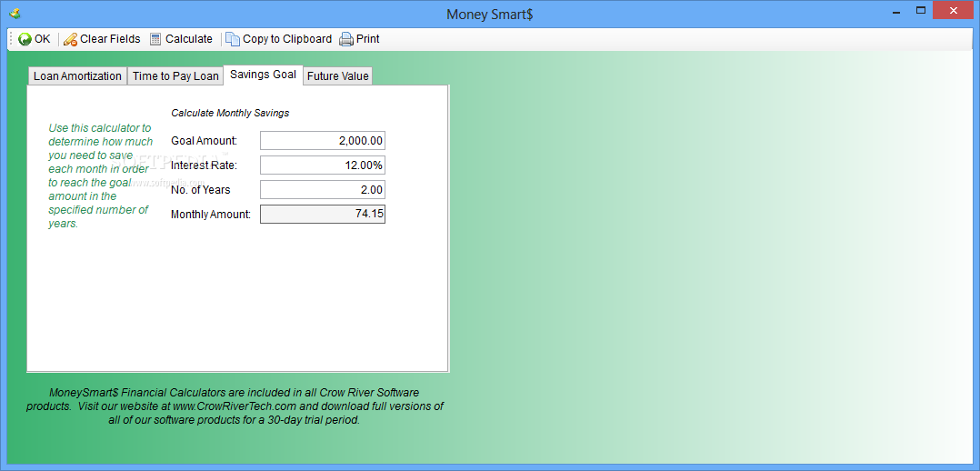Click the Calculate toolbar label
Screen dimensions: 980x471
[x=189, y=39]
